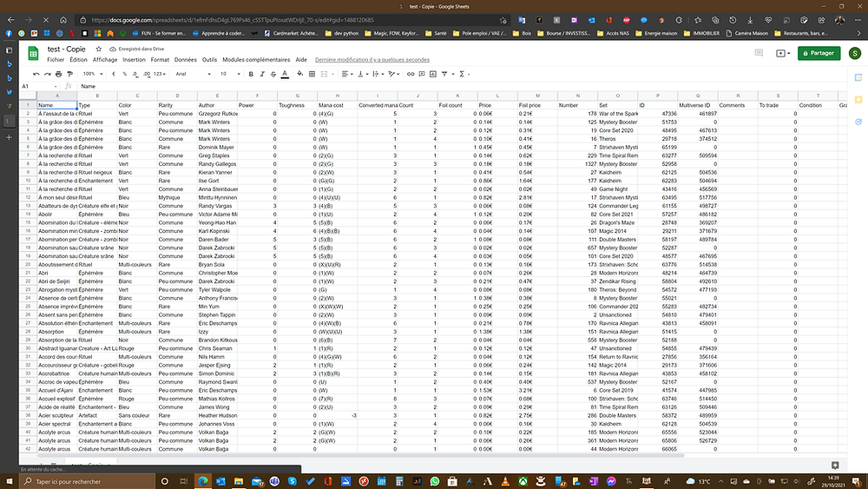Open the Format menu
Viewport: 868px width, 489px height.
coord(160,60)
